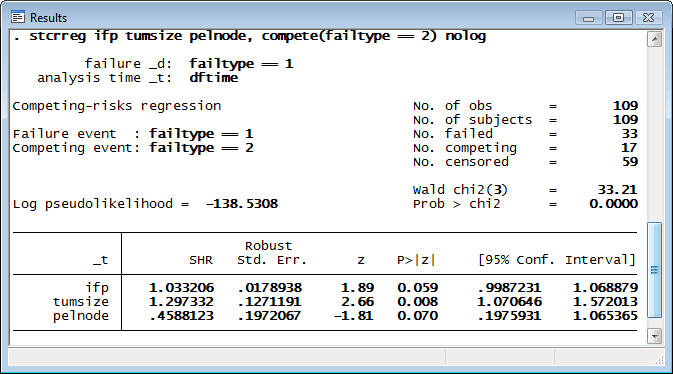Click the 'Robust' header label
This screenshot has width=673, height=374.
coord(268,246)
